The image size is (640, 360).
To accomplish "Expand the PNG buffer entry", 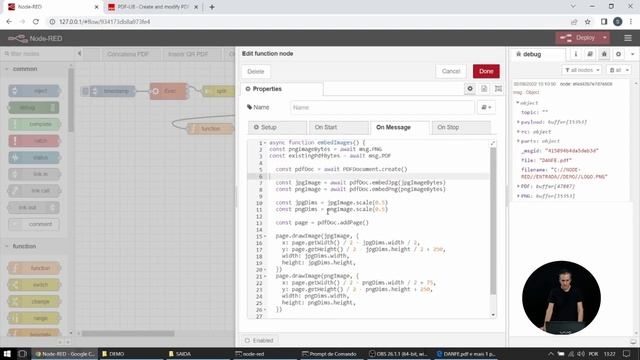I will pyautogui.click(x=518, y=196).
